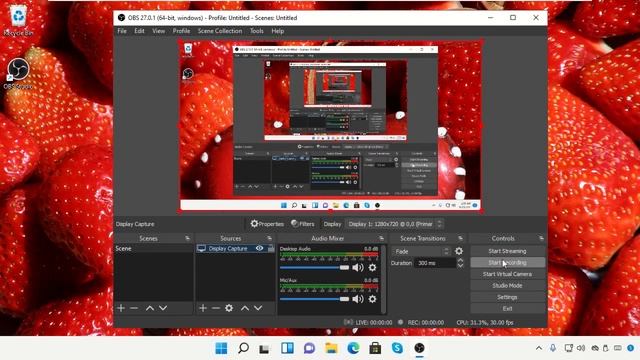This screenshot has height=360, width=640.
Task: Open the Edit menu
Action: [139, 31]
